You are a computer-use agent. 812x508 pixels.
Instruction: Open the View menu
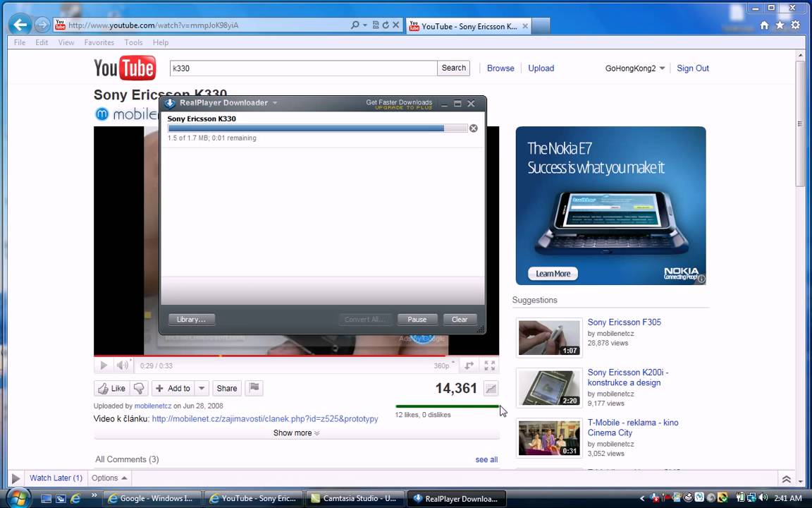(x=66, y=42)
